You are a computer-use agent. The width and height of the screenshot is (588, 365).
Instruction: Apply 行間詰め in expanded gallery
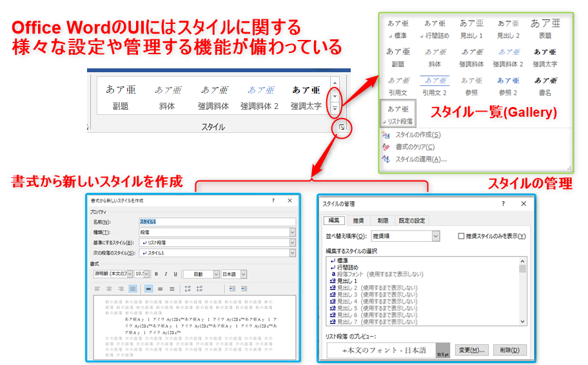coord(435,29)
